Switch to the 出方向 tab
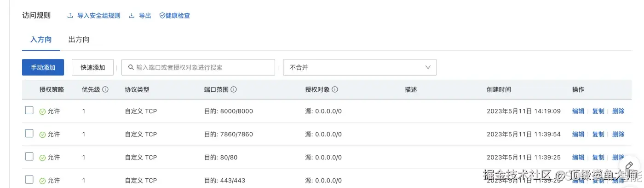The height and width of the screenshot is (188, 644). [x=79, y=40]
